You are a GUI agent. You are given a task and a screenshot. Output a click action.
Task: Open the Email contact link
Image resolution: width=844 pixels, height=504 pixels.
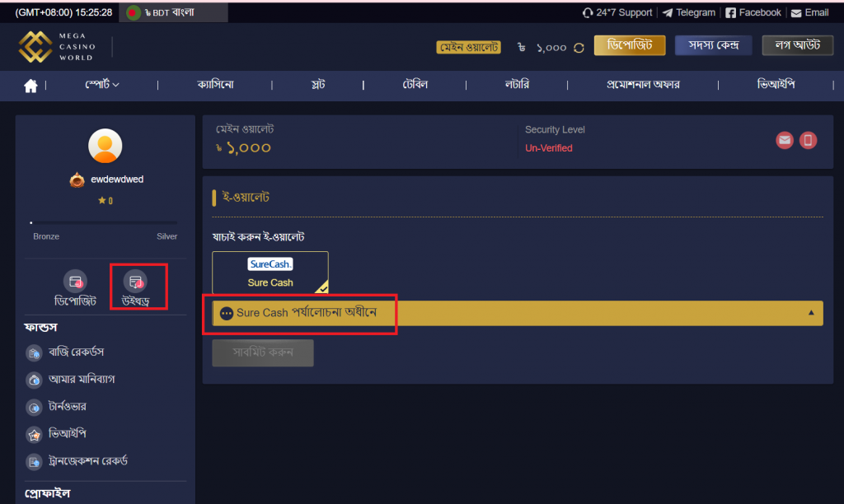click(x=809, y=12)
